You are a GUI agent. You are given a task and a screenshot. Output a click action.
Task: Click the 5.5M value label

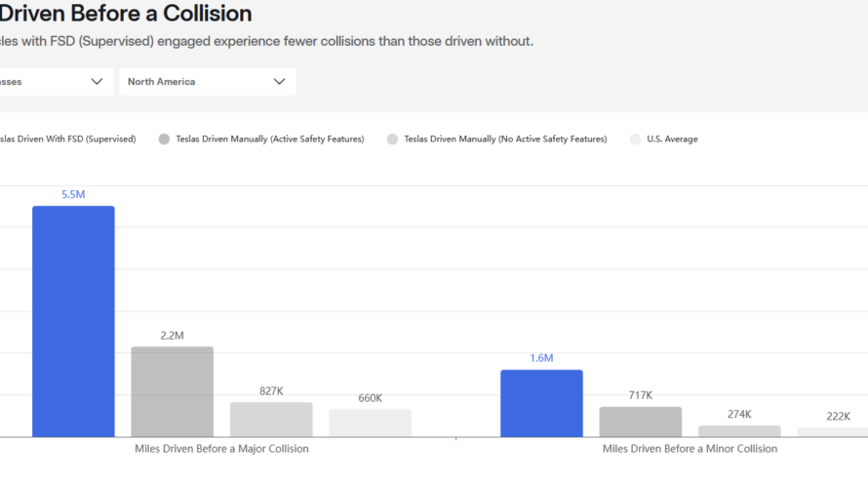(73, 194)
